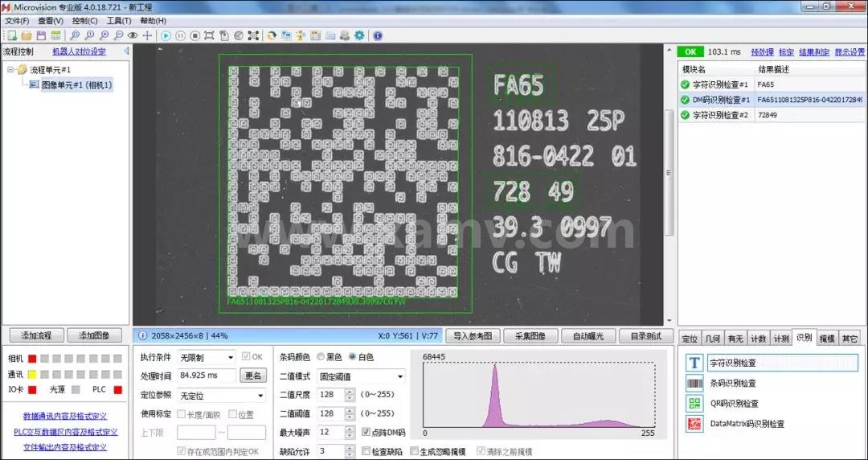This screenshot has width=868, height=460.
Task: Click the new project toolbar icon
Action: 12,35
